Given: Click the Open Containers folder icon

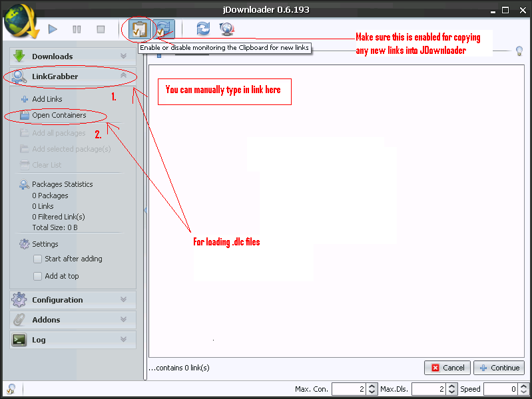Looking at the screenshot, I should (x=24, y=115).
